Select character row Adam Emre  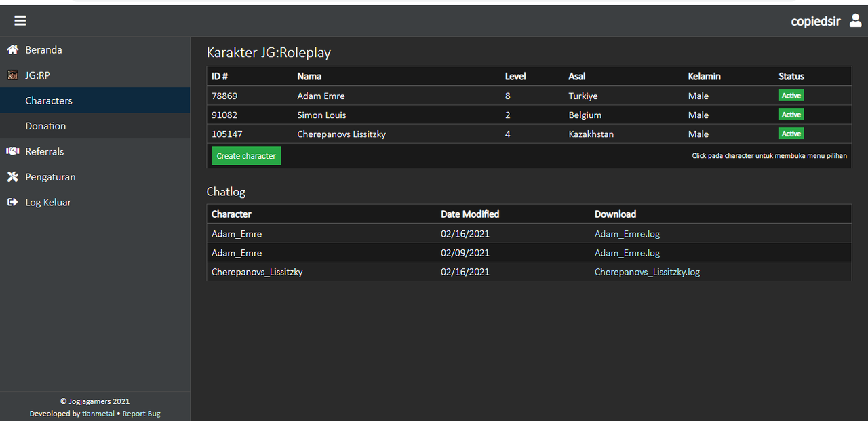529,96
